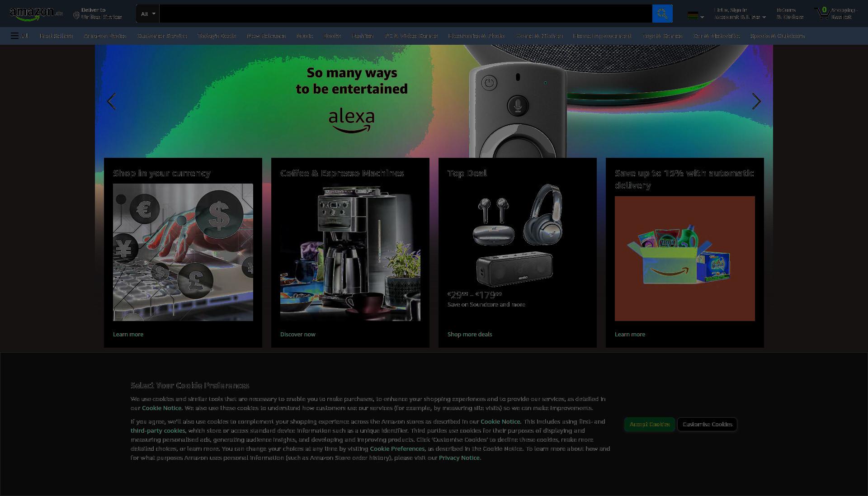Click the €29.99 - €179.99 price range

tap(475, 295)
